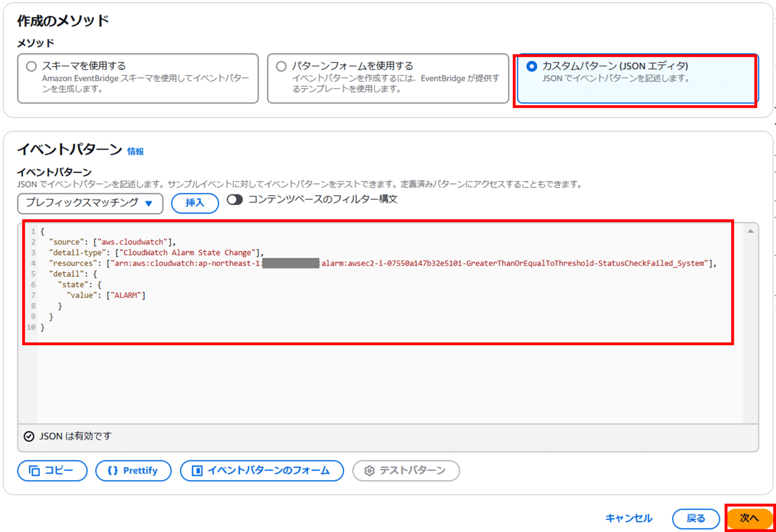Click the "state": { line in editor
776x532 pixels.
[x=80, y=285]
